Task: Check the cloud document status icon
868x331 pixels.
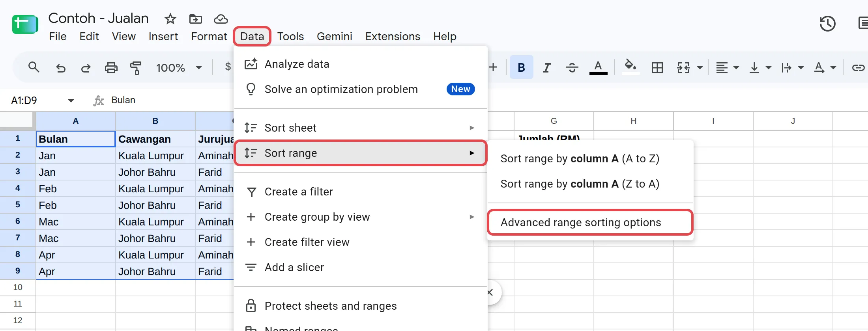Action: point(221,19)
